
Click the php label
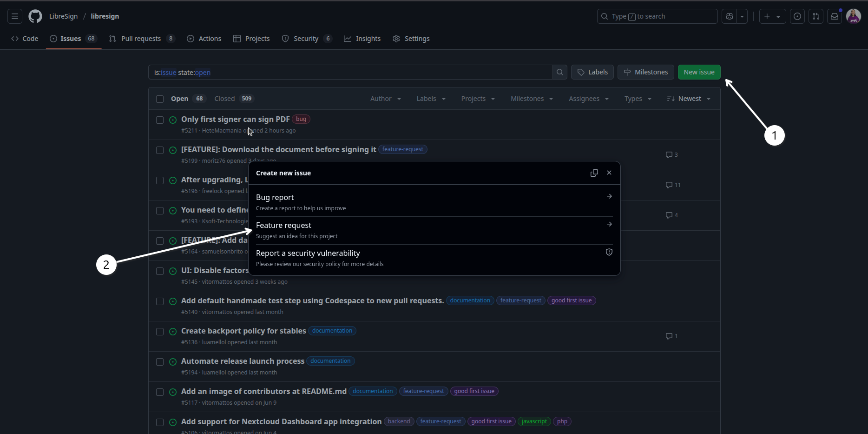coord(562,421)
